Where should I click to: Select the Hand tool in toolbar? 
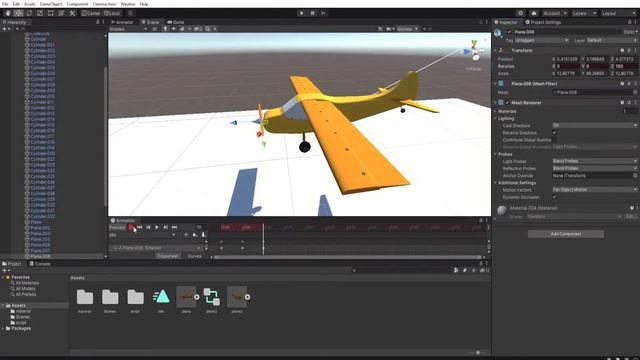(8, 13)
